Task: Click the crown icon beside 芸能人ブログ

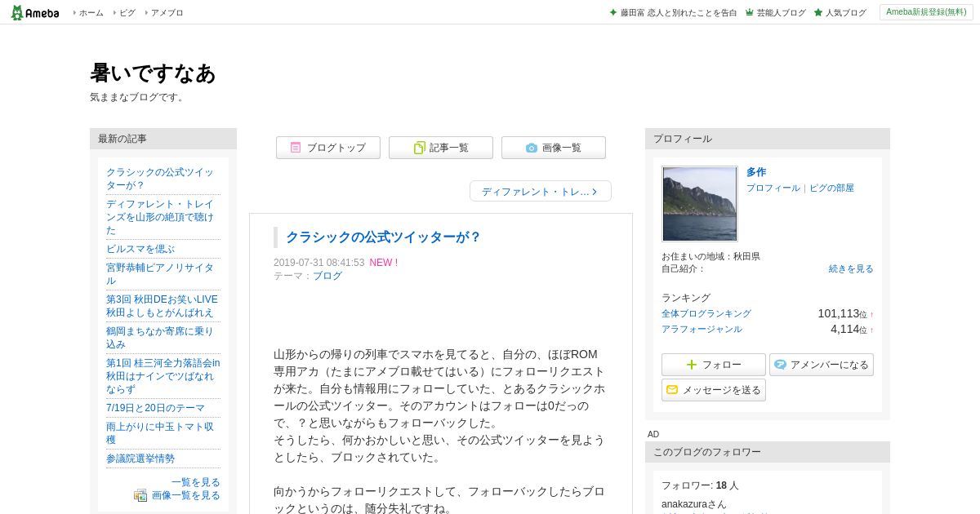Action: point(749,12)
